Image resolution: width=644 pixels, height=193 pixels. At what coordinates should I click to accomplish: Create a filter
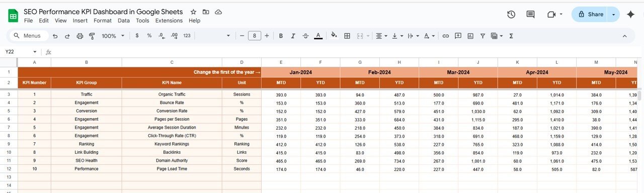click(482, 36)
